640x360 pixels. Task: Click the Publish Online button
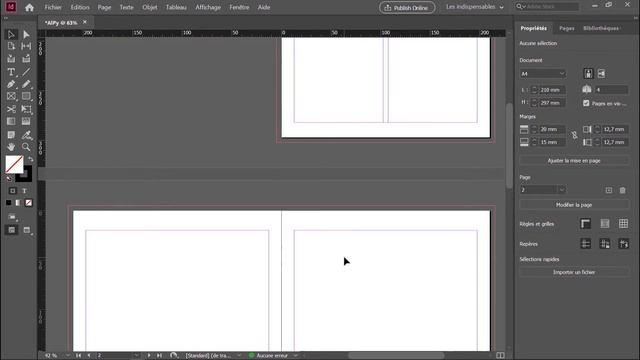(x=407, y=8)
